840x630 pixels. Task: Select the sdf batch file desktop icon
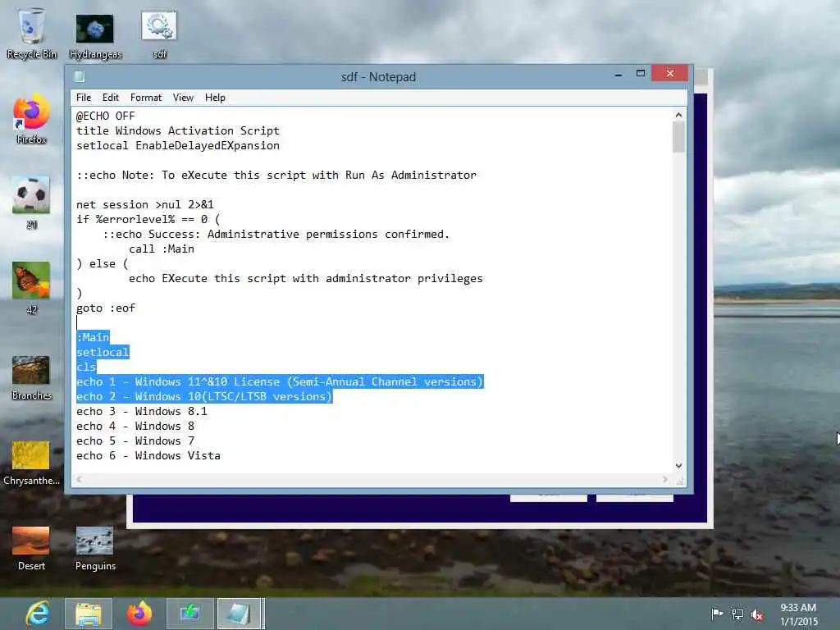[x=159, y=33]
